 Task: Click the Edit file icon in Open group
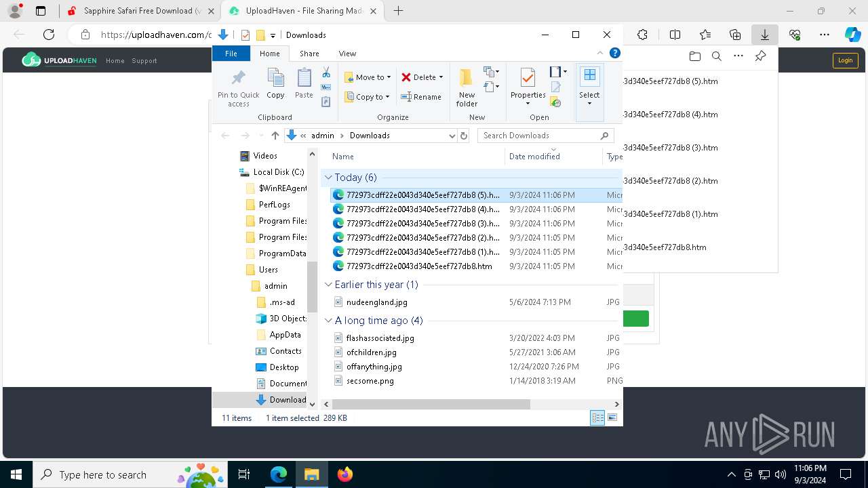point(556,87)
